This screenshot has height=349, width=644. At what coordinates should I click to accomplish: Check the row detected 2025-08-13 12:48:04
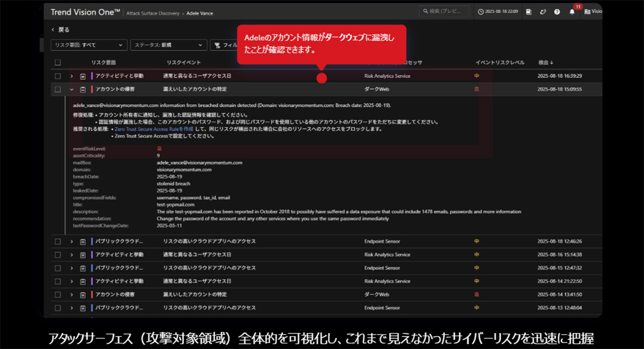(x=58, y=308)
